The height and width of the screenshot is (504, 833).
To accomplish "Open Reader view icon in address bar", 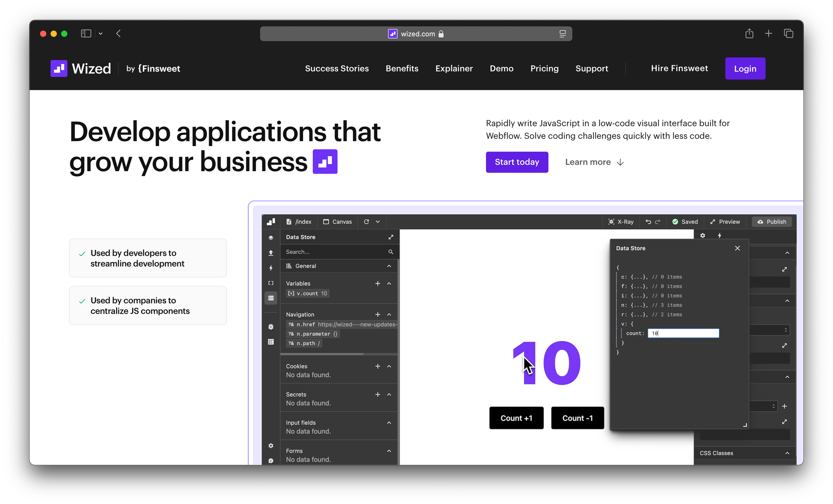I will [562, 34].
